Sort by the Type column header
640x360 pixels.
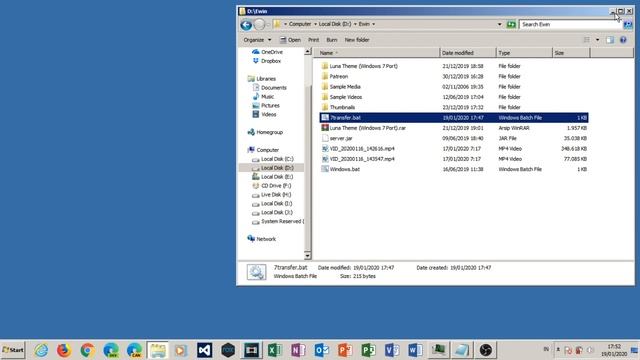(x=524, y=53)
